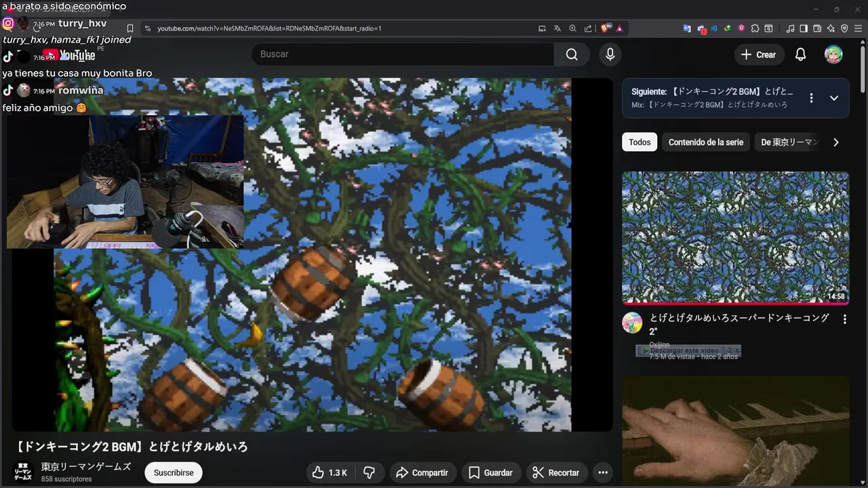Open the extension with red badge
Screen dimensions: 868x488
(701, 28)
